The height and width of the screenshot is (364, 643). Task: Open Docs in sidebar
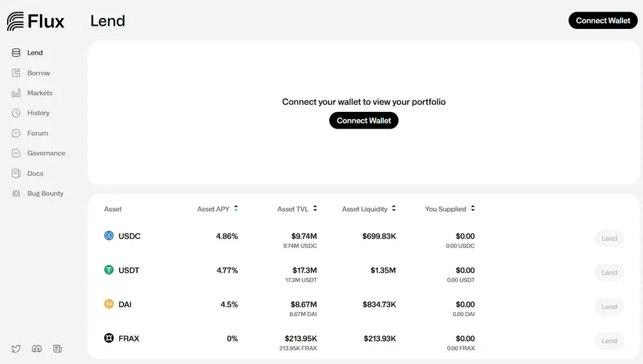coord(35,174)
